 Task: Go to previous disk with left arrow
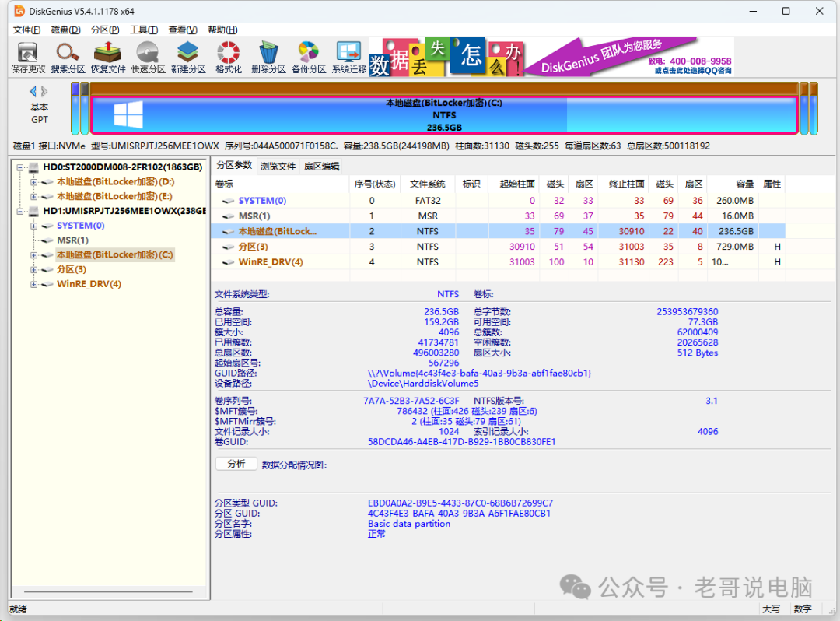coord(33,92)
